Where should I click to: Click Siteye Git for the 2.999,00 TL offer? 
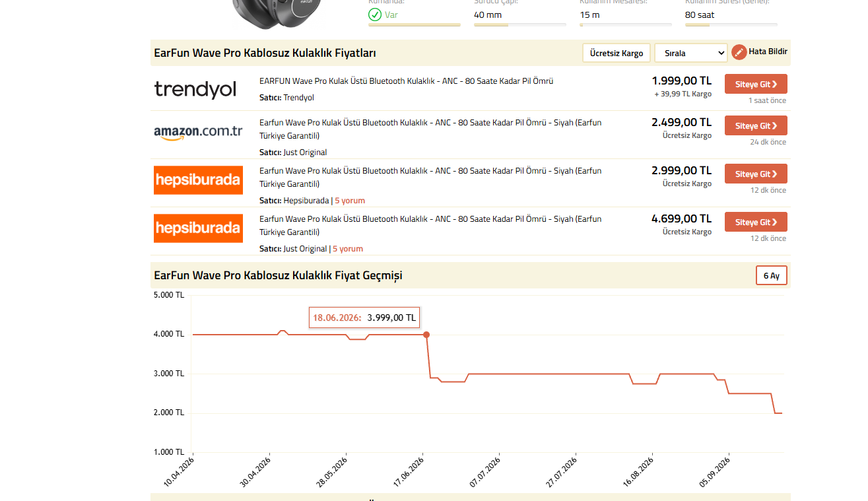coord(756,174)
